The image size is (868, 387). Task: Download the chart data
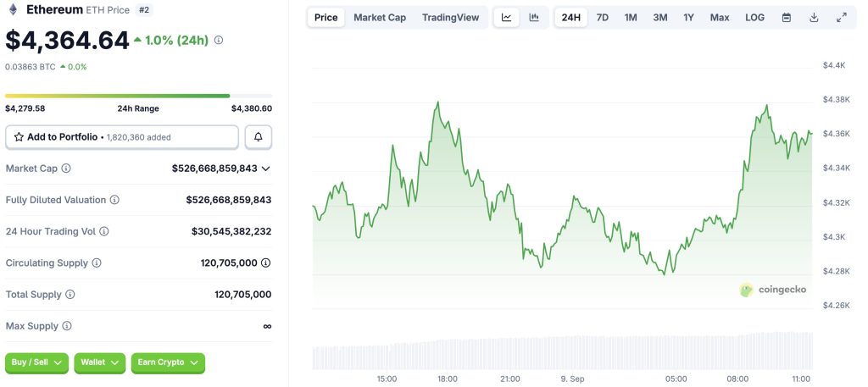814,17
